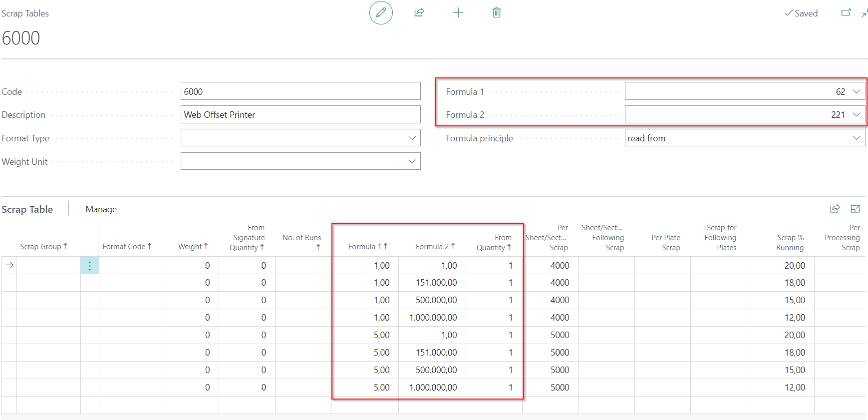Open page in new window icon

pos(846,12)
